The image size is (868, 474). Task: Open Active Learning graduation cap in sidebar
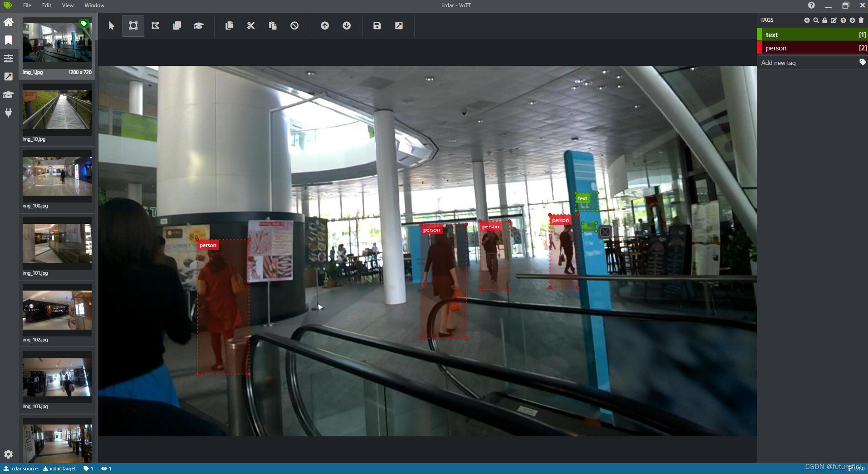[x=8, y=94]
